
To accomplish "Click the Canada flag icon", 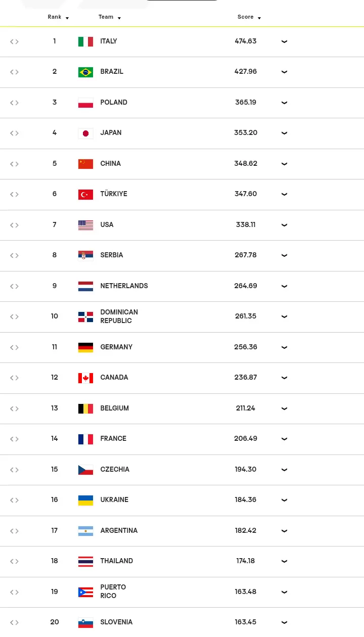I will 85,378.
